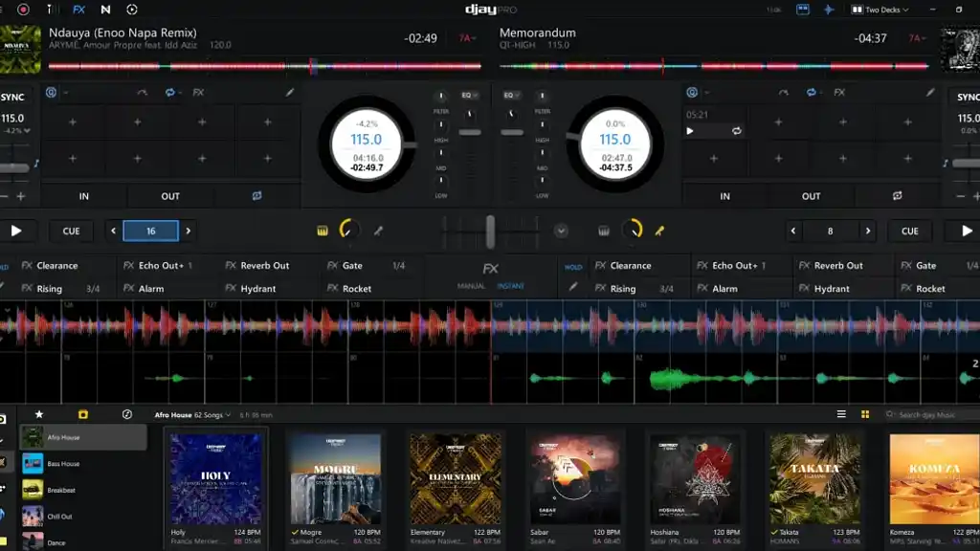Edit right deck pads with pencil icon
This screenshot has height=551, width=980.
930,93
